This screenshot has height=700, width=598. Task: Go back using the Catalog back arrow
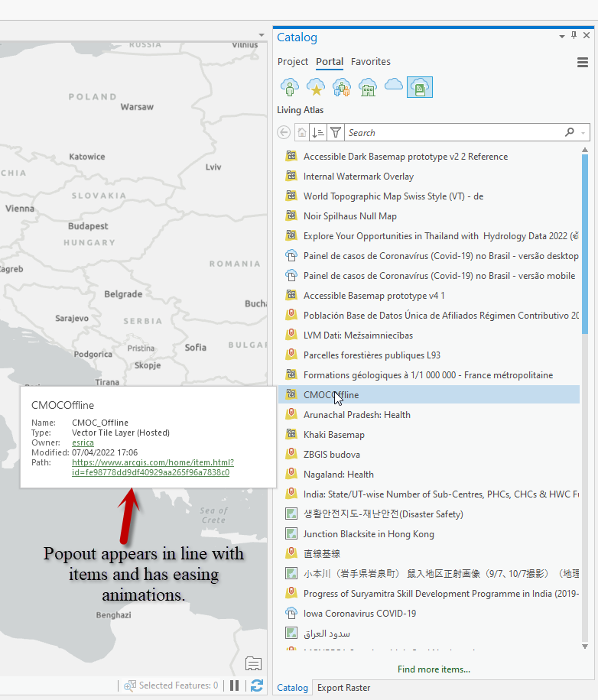[284, 133]
